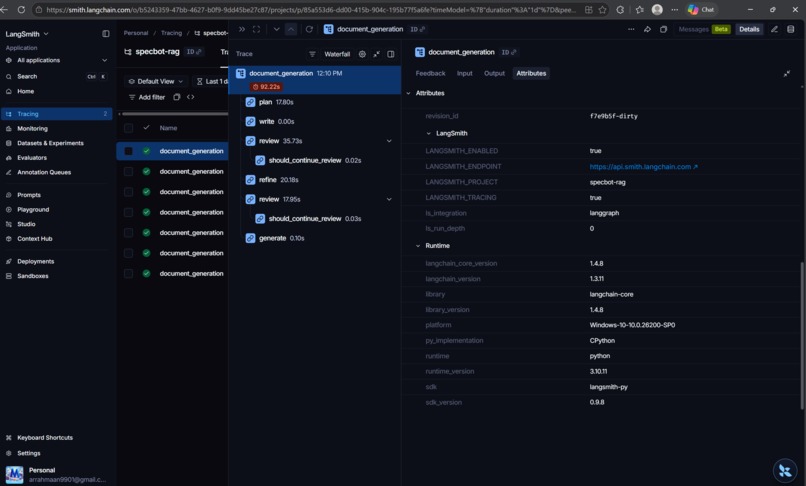Select the Attributes tab

click(x=531, y=74)
